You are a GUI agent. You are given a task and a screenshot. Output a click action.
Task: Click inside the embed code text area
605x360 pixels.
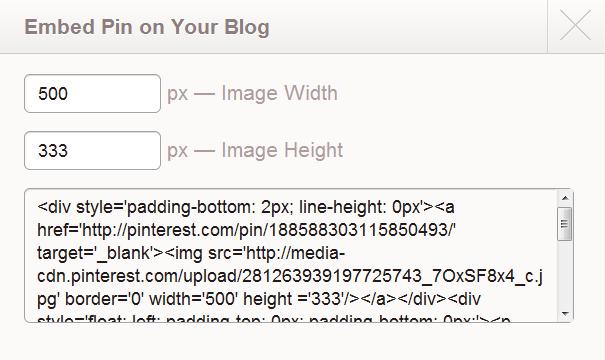pos(291,255)
